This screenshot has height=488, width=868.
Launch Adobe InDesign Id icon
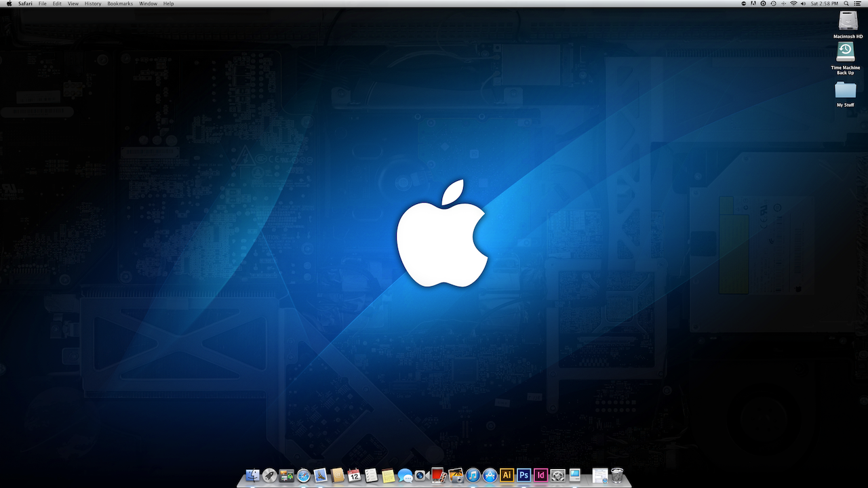tap(540, 475)
